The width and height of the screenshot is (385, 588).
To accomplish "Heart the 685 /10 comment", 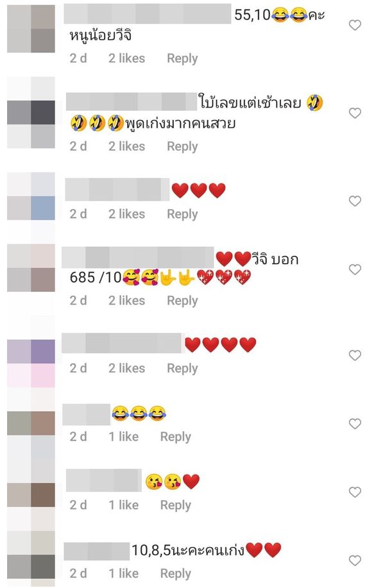I will tap(355, 269).
